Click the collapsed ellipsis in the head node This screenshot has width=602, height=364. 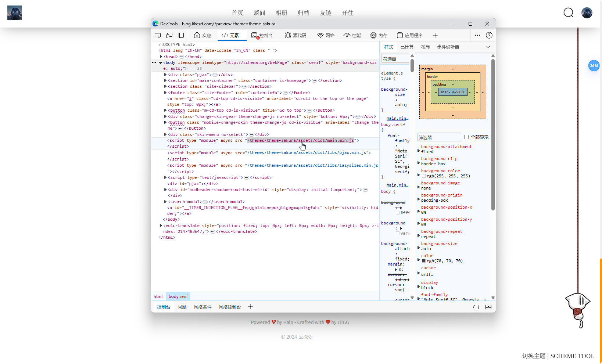click(182, 57)
